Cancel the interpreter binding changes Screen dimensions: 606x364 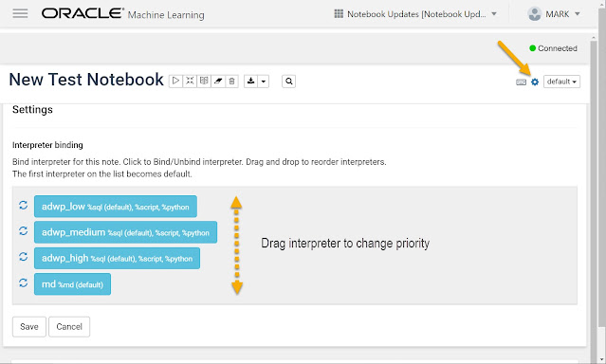click(x=69, y=326)
